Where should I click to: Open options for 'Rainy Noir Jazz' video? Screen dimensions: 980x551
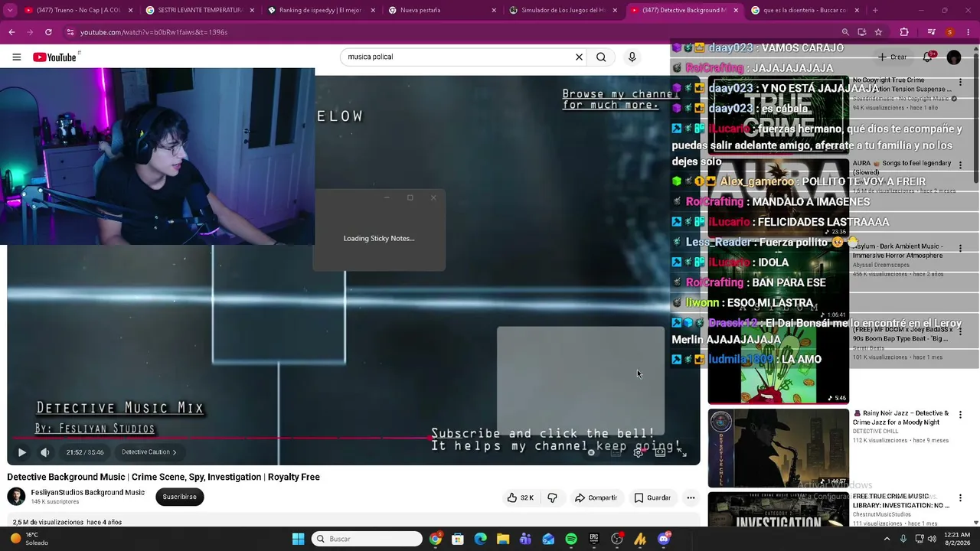click(x=960, y=415)
